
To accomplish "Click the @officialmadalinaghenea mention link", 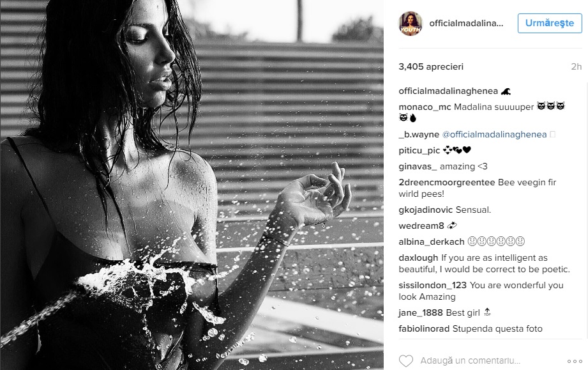I will click(494, 134).
